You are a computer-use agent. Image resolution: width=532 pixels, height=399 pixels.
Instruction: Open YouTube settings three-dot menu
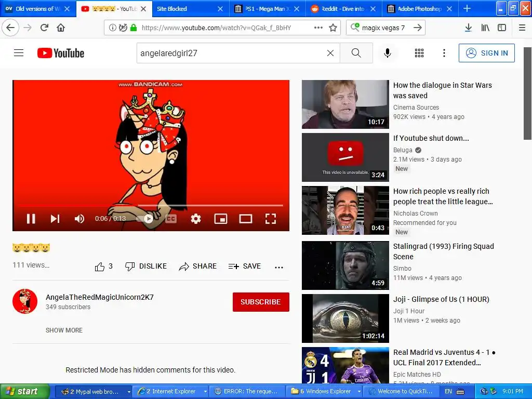pyautogui.click(x=444, y=53)
